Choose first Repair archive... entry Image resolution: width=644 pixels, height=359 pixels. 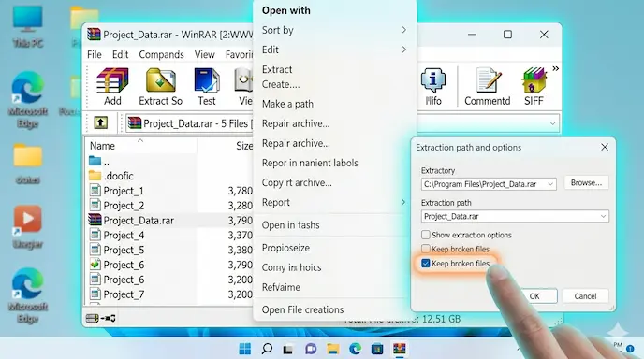[296, 123]
